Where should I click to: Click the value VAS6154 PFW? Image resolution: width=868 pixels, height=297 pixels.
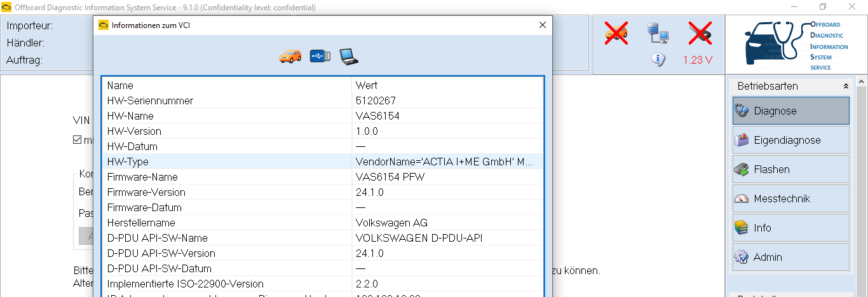[390, 177]
